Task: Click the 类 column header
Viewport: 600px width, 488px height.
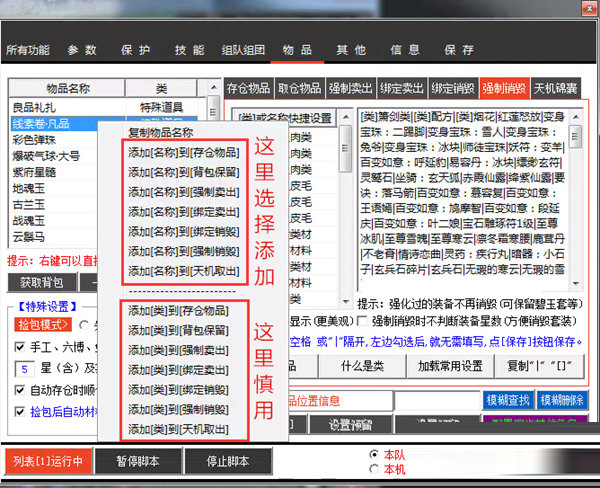Action: [x=161, y=88]
